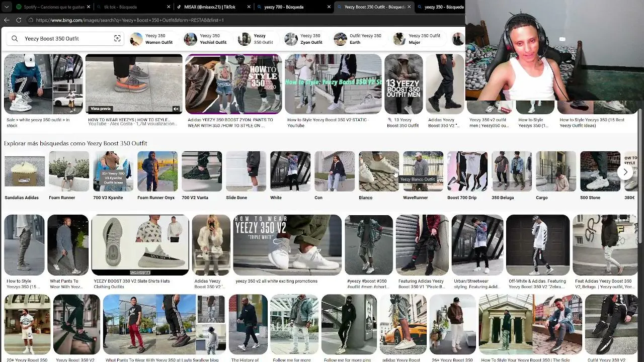The image size is (644, 362).
Task: Click the browser address bar URL
Action: (x=130, y=20)
